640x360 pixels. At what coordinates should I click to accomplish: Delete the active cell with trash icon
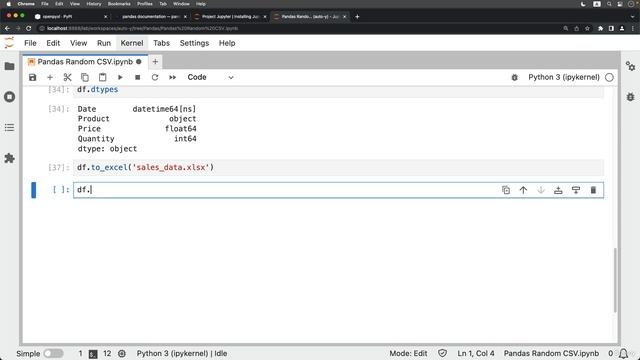593,190
